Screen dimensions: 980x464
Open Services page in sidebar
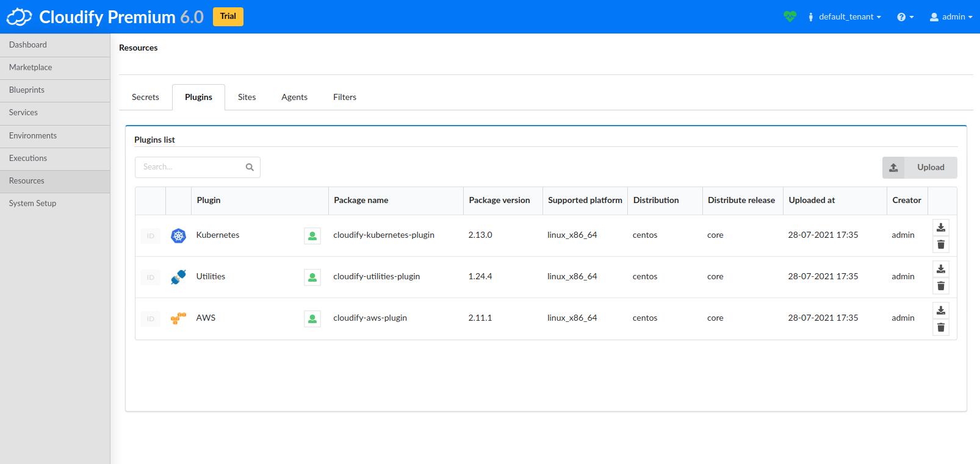point(55,113)
